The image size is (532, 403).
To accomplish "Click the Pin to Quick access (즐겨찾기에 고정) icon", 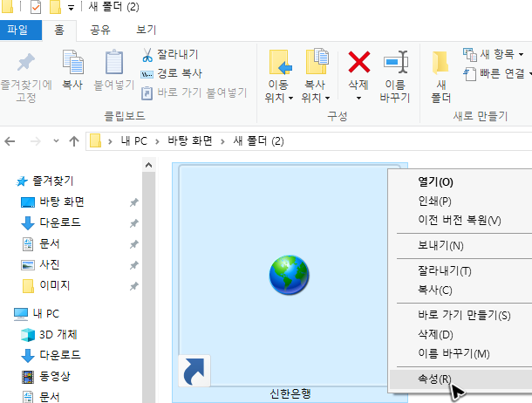I will click(x=26, y=63).
